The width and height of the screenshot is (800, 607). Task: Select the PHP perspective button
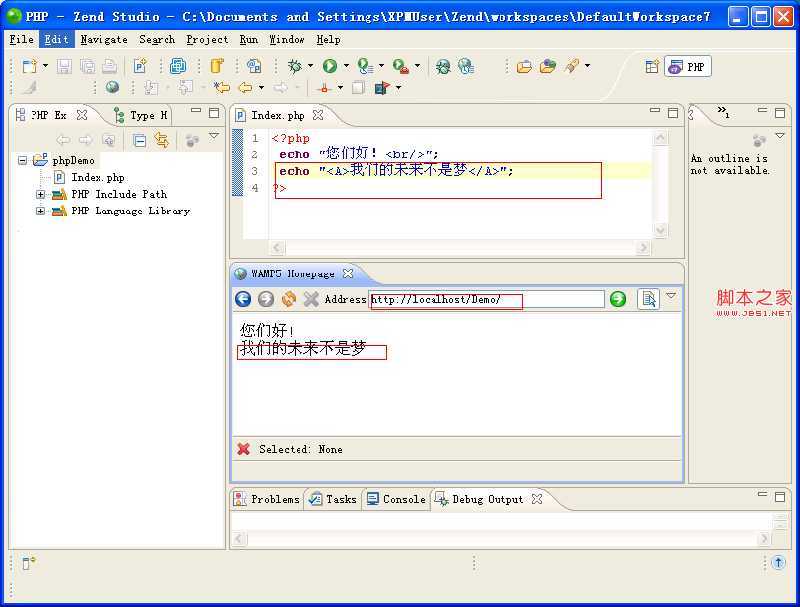coord(688,67)
